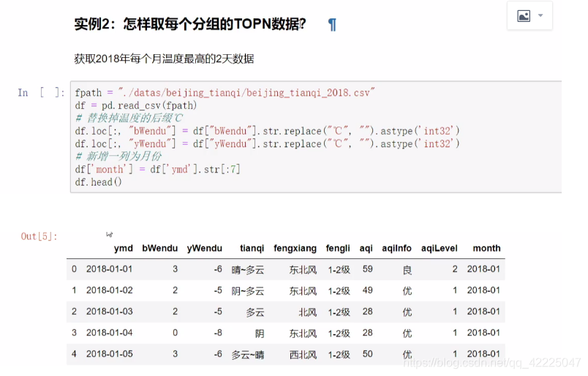The image size is (588, 376).
Task: Click the fengxiang cell 北风 in row 2
Action: (x=308, y=312)
